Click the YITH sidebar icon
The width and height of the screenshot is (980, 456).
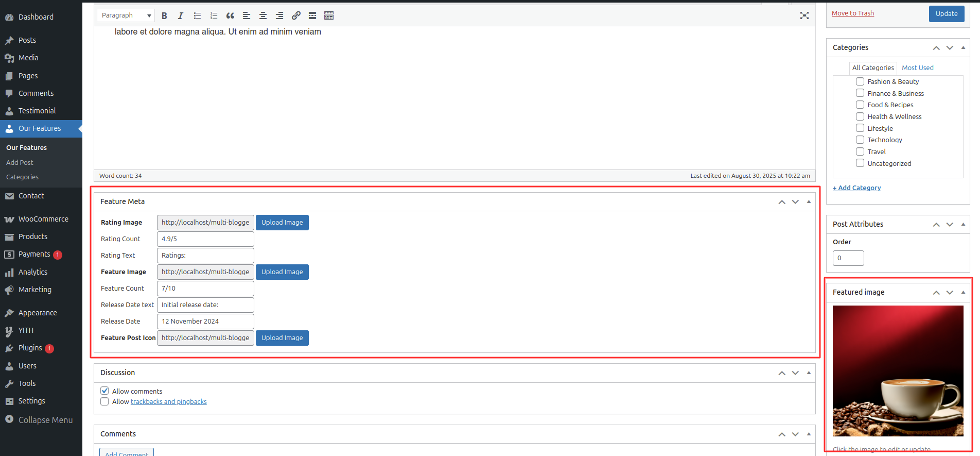(9, 331)
